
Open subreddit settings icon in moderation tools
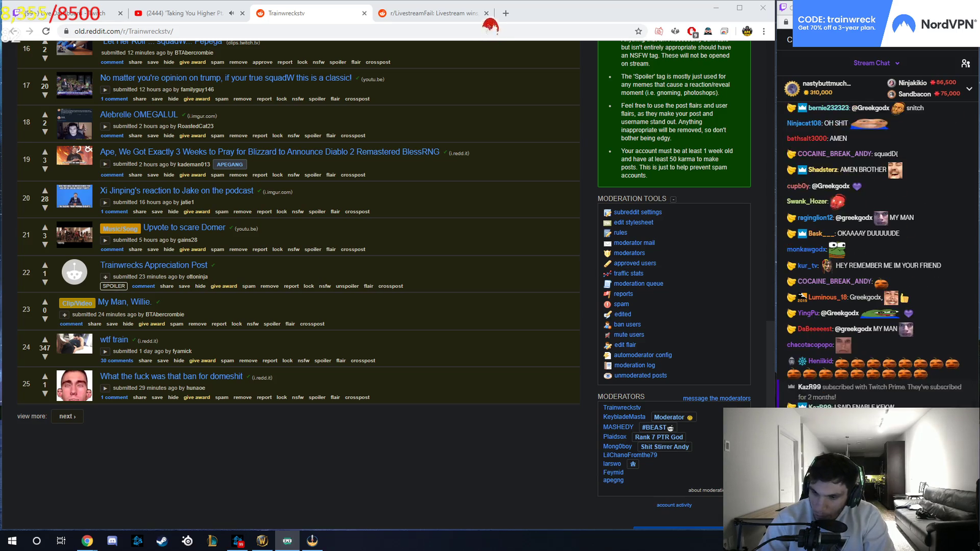coord(607,212)
